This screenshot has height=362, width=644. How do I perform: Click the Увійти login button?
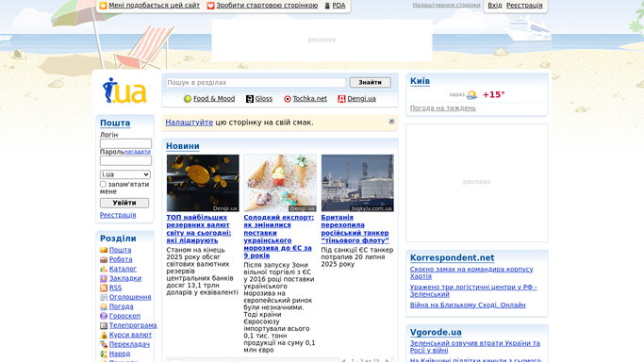click(x=124, y=204)
